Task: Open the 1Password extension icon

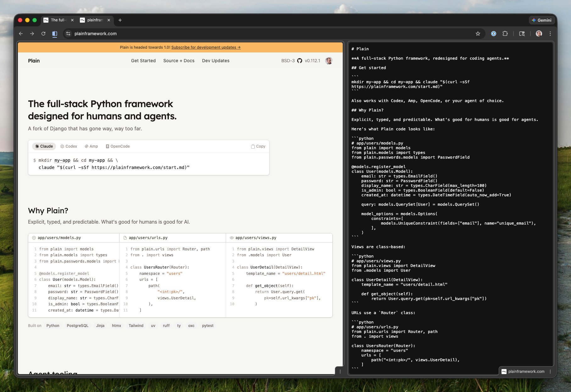Action: pyautogui.click(x=494, y=34)
